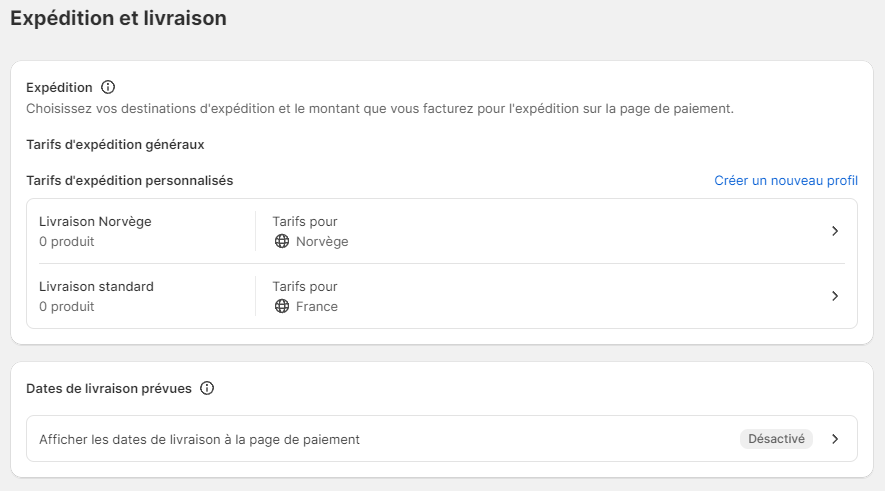
Task: Click the Tarifs d'expédition généraux heading
Action: (x=115, y=144)
